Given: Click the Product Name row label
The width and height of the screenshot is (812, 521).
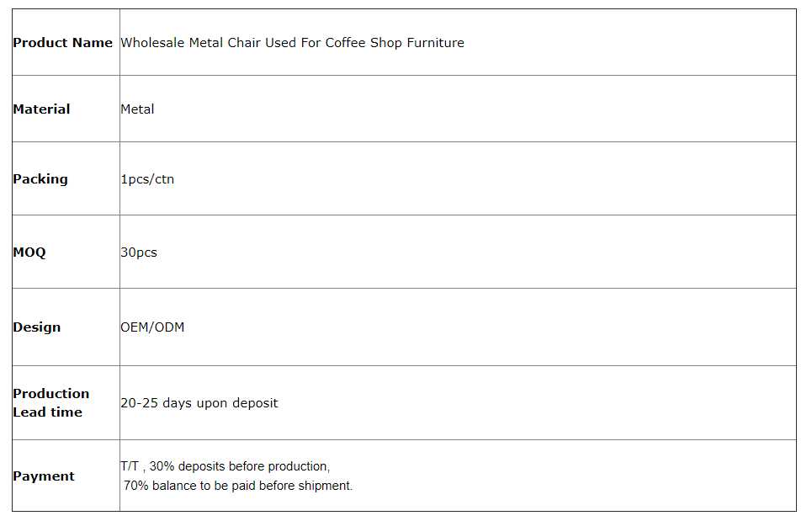Looking at the screenshot, I should pyautogui.click(x=62, y=43).
